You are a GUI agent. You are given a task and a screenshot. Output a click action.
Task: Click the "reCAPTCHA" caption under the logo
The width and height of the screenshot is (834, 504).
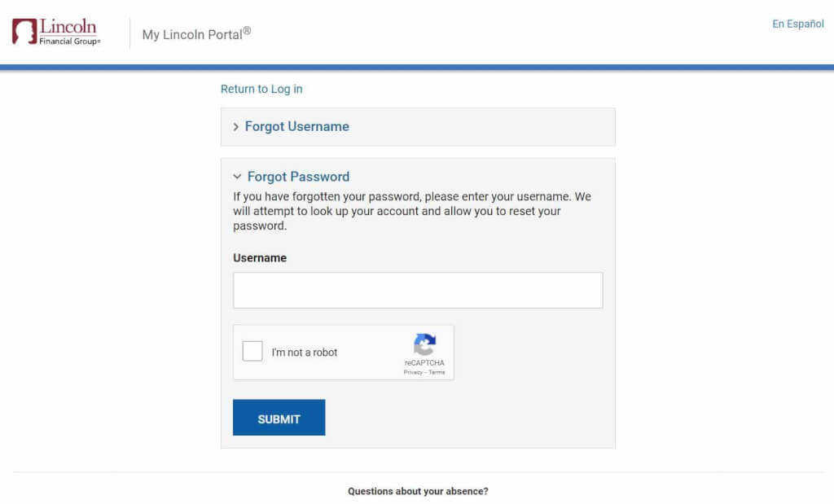424,363
